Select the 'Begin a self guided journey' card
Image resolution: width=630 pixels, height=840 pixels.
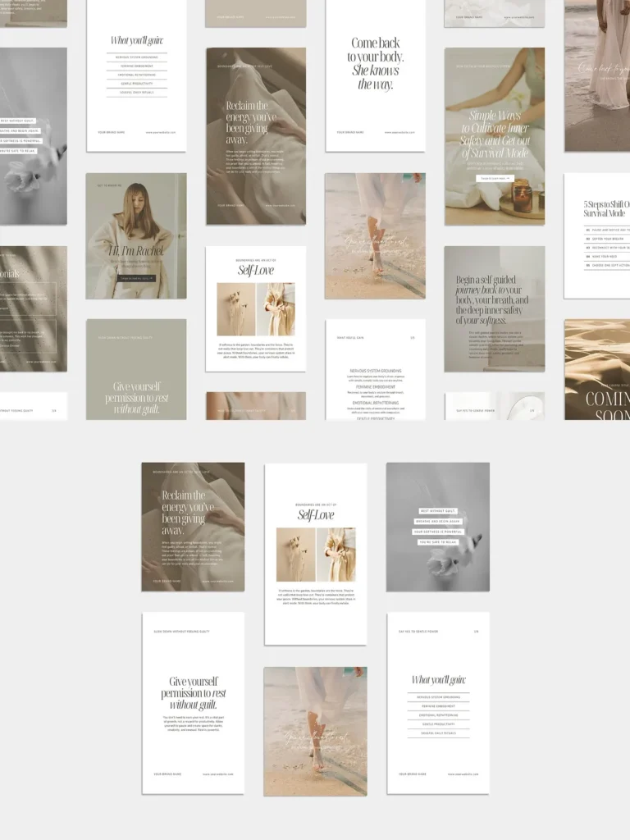[495, 309]
